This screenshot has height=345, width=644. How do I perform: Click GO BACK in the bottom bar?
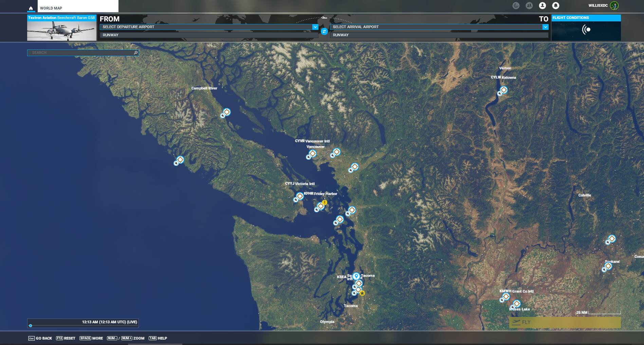[x=40, y=338]
